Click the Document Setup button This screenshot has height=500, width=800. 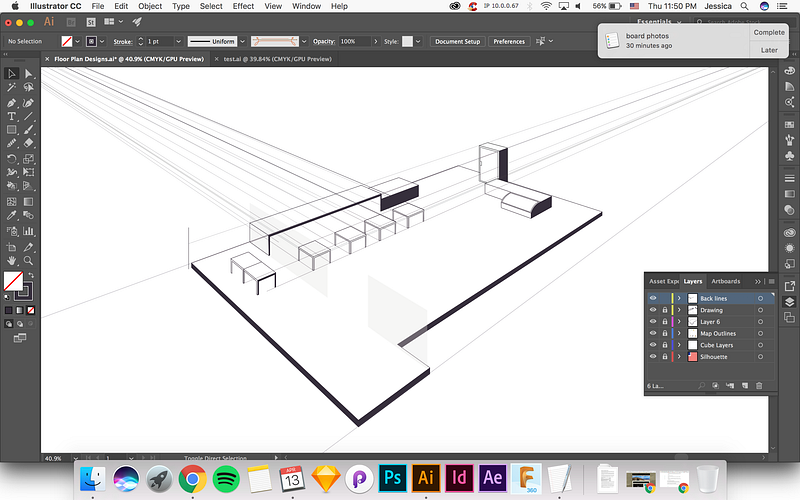pos(457,42)
